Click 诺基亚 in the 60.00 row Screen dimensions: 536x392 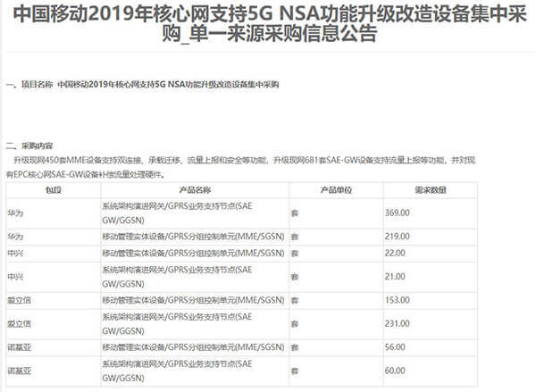click(19, 371)
